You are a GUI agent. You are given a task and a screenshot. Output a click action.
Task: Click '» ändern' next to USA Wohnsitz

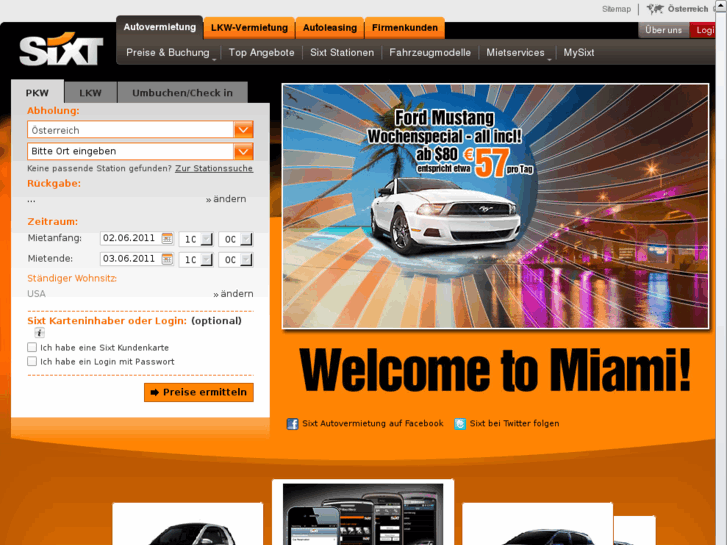pos(233,294)
